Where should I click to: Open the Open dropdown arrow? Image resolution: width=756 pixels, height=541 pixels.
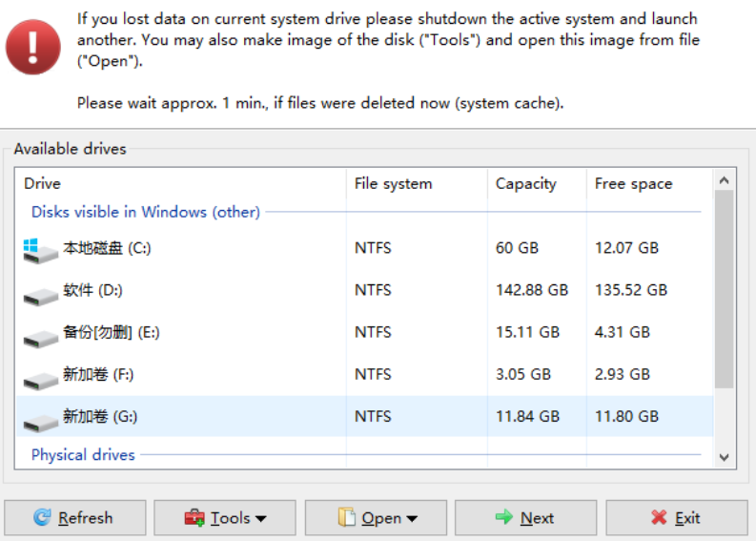coord(412,519)
